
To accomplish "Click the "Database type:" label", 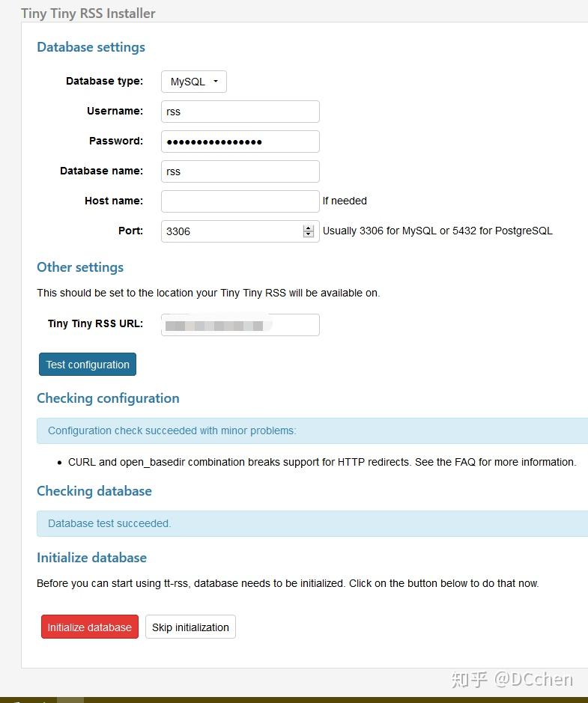I will pos(105,81).
